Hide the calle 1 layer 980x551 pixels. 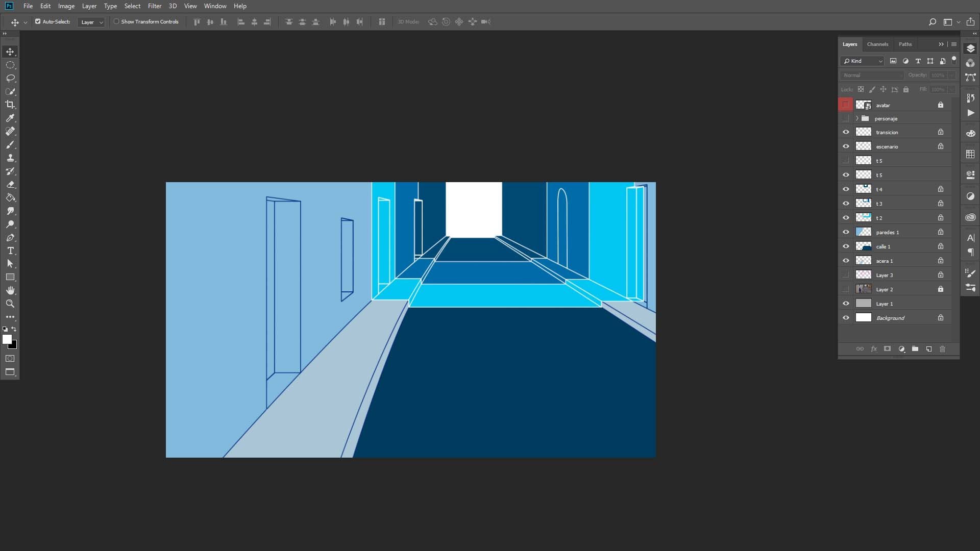pyautogui.click(x=846, y=246)
